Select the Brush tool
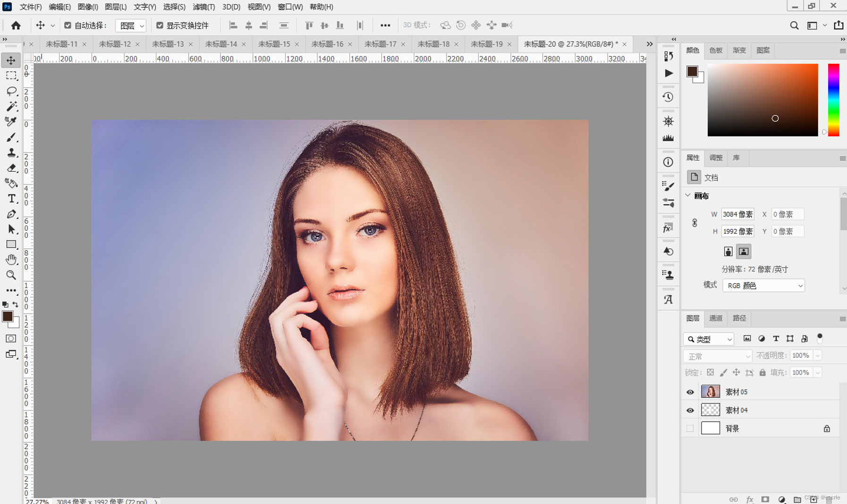Screen dimensions: 847x504 (11, 137)
